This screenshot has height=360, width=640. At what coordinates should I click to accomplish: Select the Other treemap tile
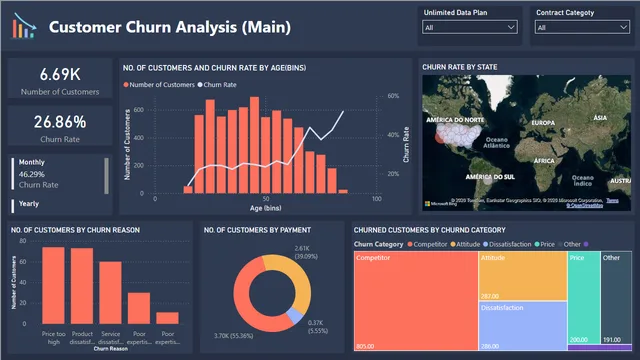click(x=616, y=298)
